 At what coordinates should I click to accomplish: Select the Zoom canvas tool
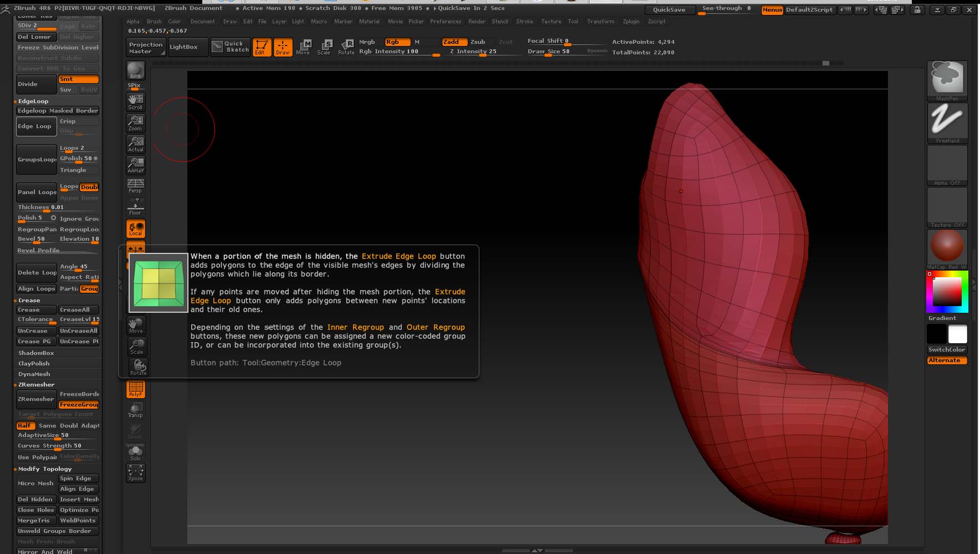(x=135, y=122)
